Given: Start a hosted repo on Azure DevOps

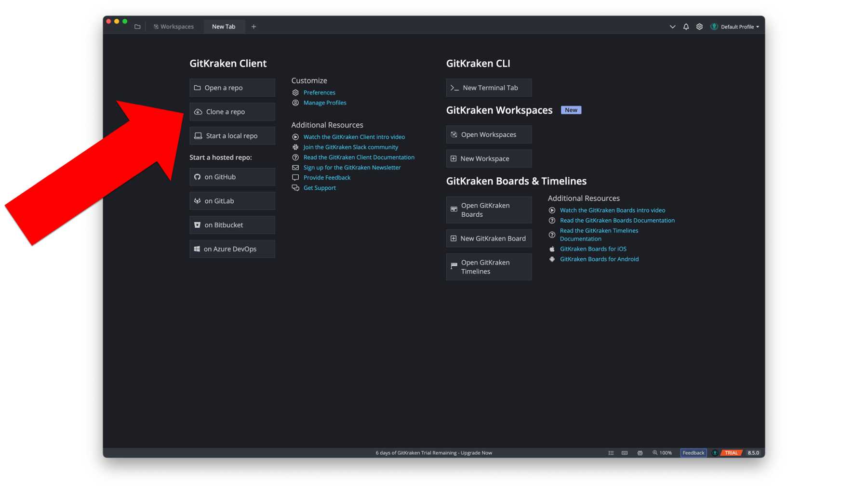Looking at the screenshot, I should 232,249.
